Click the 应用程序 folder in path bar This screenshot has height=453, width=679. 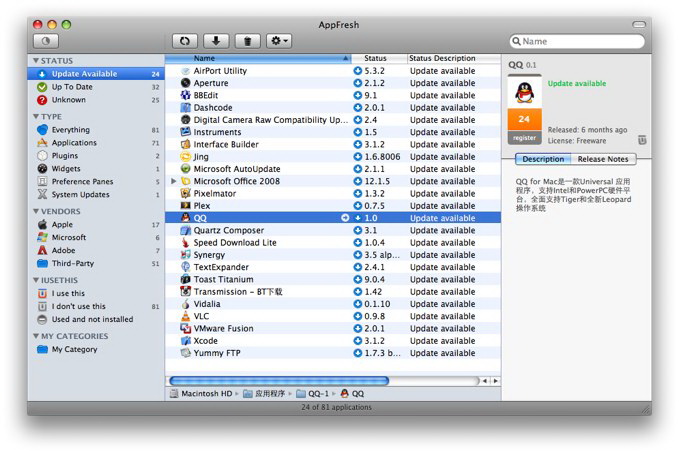pyautogui.click(x=264, y=394)
